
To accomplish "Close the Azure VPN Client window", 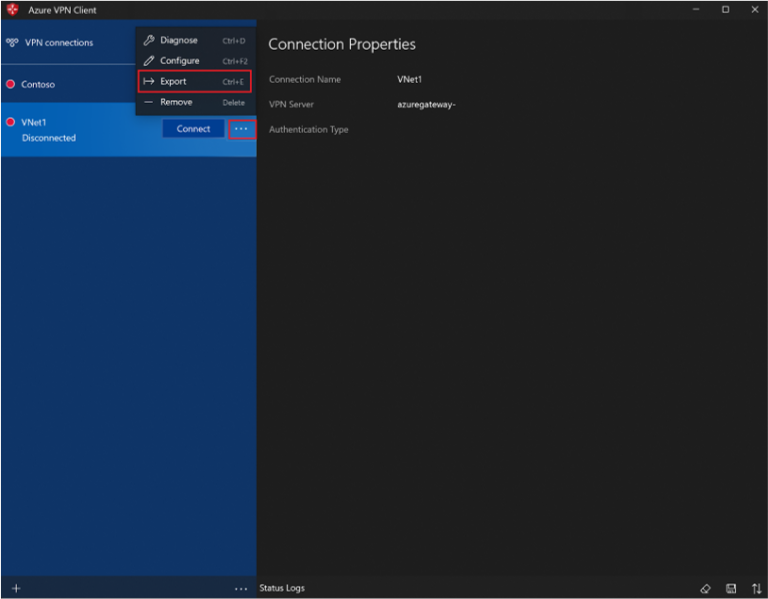I will [755, 9].
